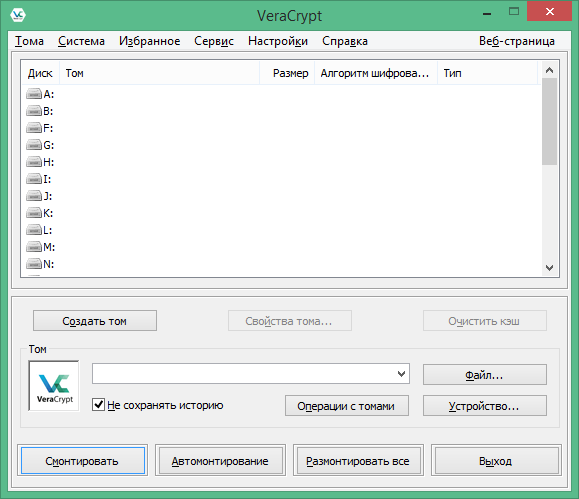Select drive N: icon in list

(x=34, y=264)
